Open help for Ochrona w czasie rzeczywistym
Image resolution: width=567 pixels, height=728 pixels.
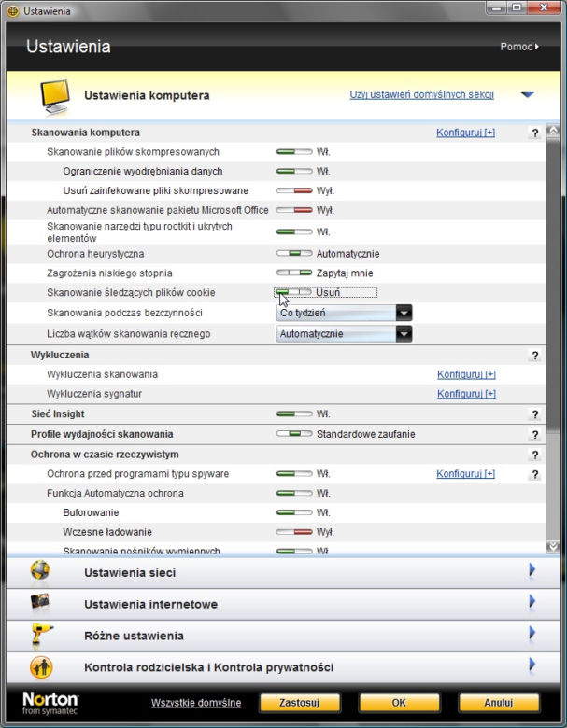pos(535,455)
